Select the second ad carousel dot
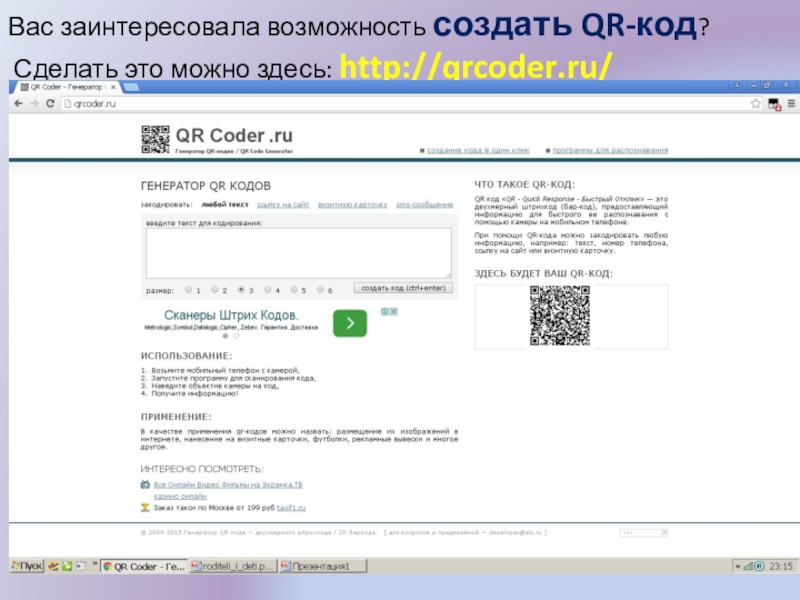800x600 pixels. tap(236, 336)
